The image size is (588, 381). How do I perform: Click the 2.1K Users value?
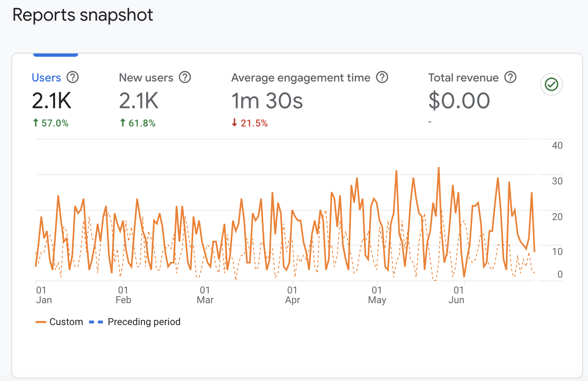[x=52, y=101]
